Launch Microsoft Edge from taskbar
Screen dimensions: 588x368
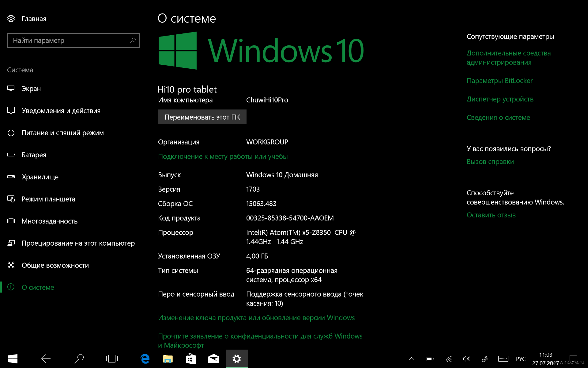(145, 359)
